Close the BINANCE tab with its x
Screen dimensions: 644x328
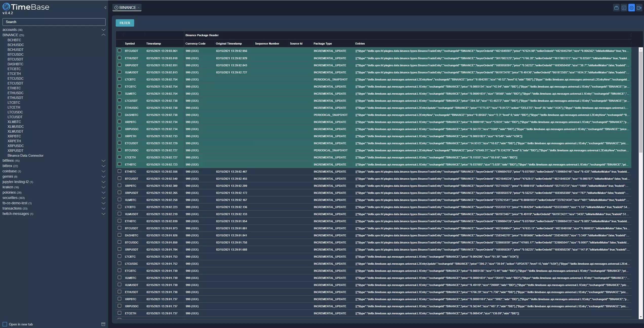click(x=138, y=8)
